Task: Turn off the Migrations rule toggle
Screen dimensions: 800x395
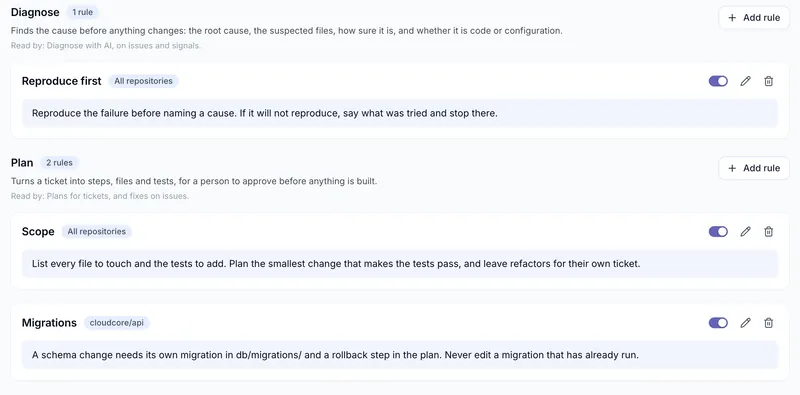Action: (718, 323)
